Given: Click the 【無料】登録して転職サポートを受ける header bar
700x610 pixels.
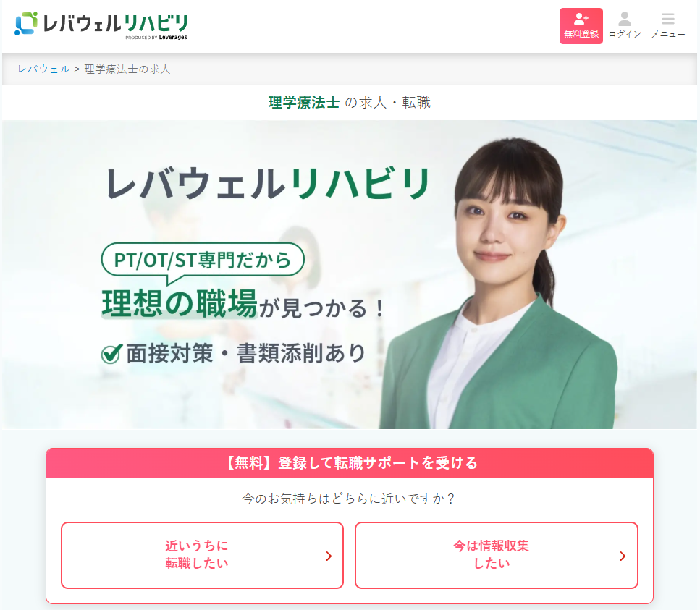Looking at the screenshot, I should (x=350, y=462).
